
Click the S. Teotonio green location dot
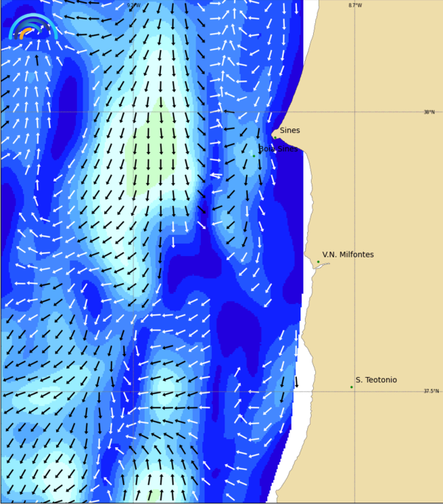(x=351, y=387)
